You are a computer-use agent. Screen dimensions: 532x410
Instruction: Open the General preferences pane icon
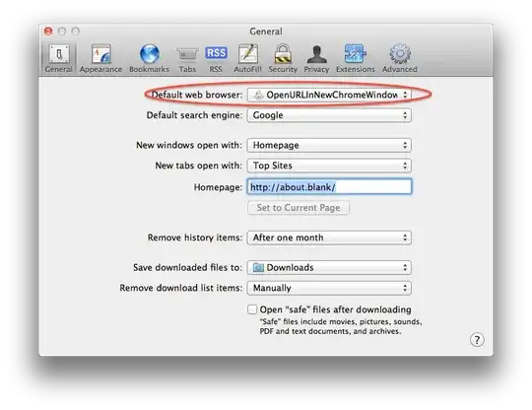tap(59, 54)
